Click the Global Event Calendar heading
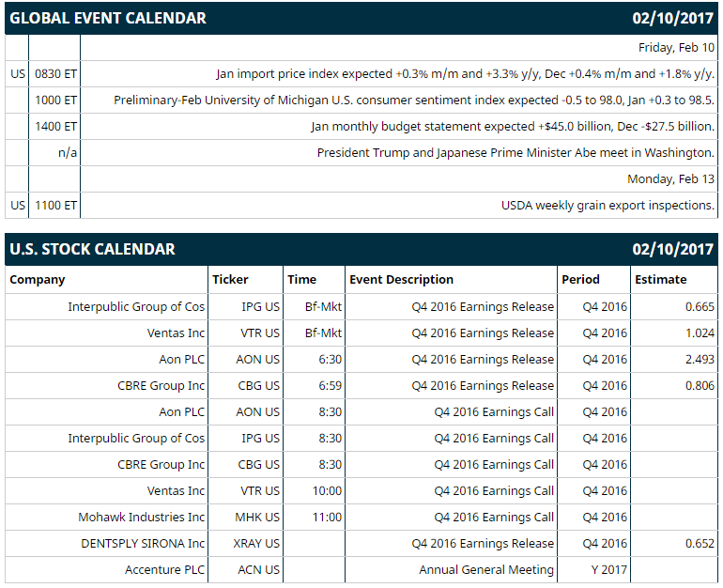Image resolution: width=723 pixels, height=588 pixels. tap(108, 19)
